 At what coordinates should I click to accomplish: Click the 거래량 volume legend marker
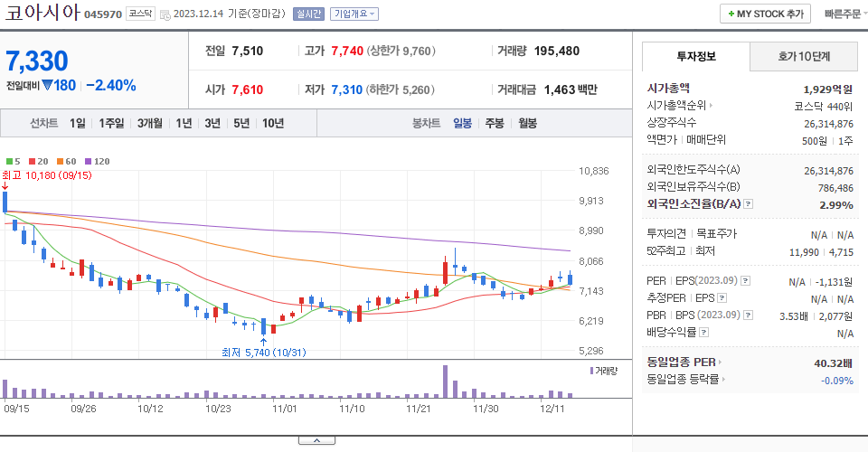(591, 371)
